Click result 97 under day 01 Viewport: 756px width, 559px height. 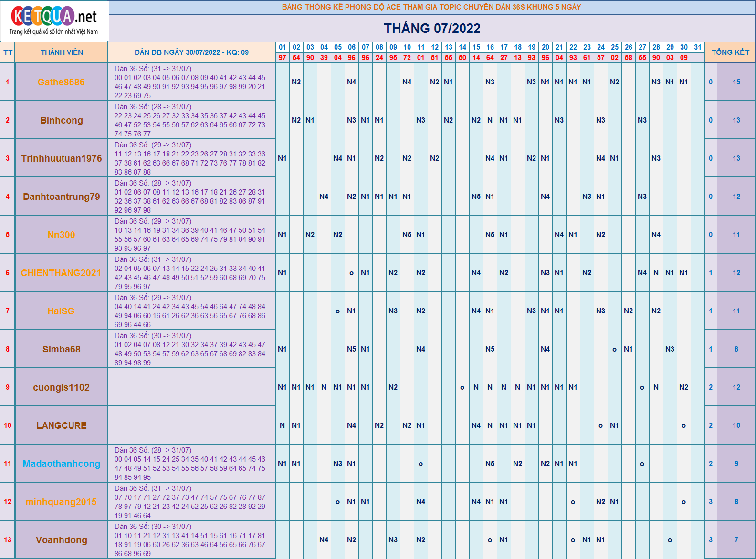tap(283, 58)
